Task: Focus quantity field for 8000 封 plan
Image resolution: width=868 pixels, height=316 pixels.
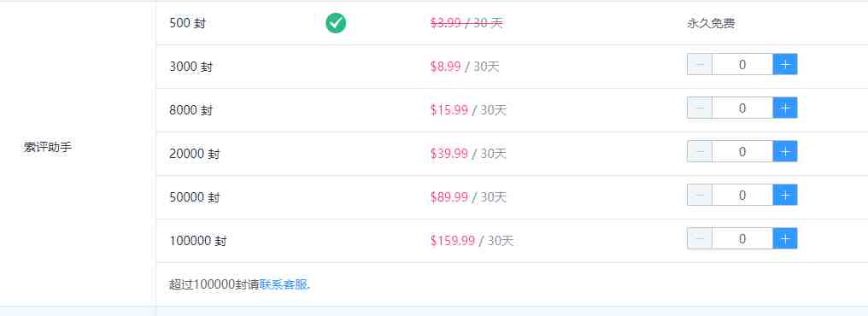Action: coord(742,108)
